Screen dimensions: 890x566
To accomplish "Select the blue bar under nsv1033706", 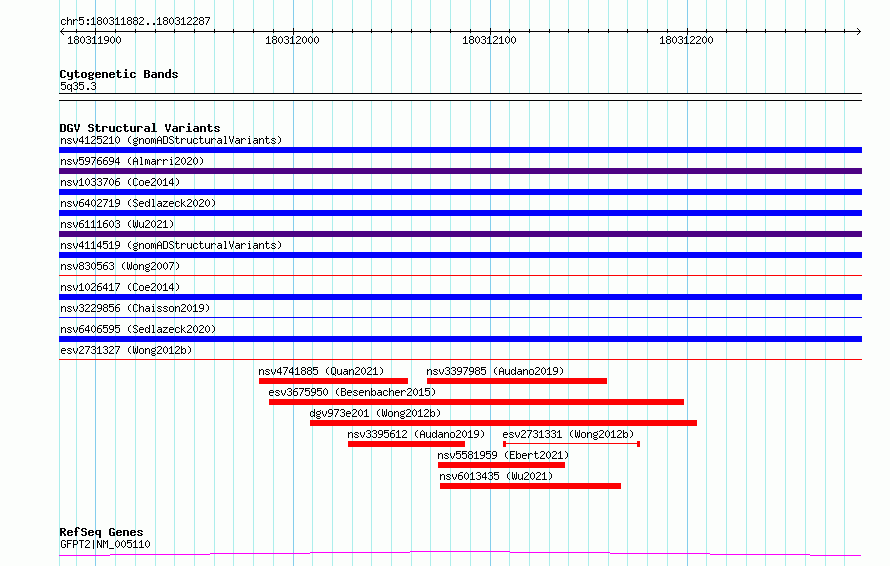I will [x=460, y=192].
